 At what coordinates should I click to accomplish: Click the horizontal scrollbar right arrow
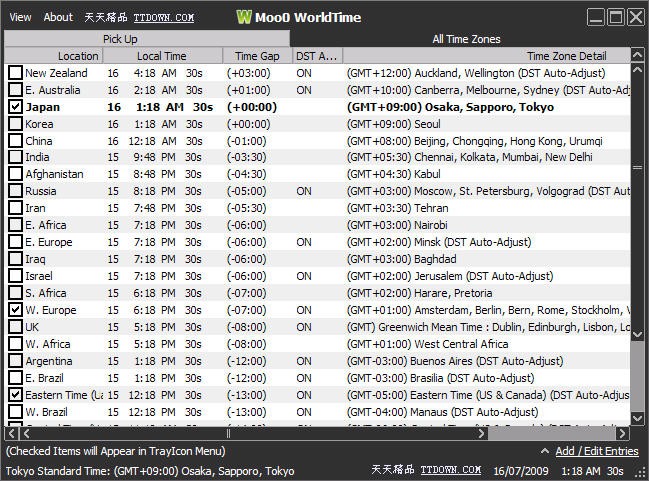(481, 433)
